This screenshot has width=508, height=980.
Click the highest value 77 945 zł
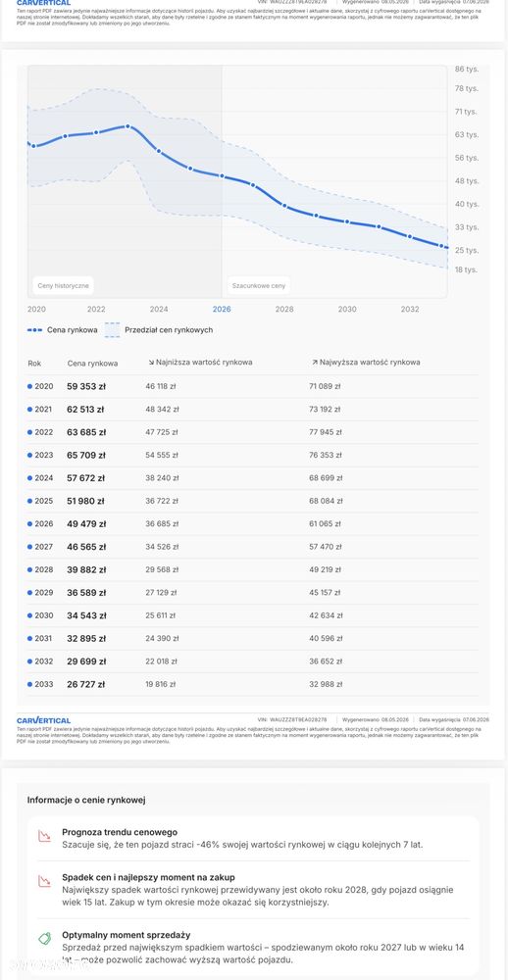coord(326,432)
